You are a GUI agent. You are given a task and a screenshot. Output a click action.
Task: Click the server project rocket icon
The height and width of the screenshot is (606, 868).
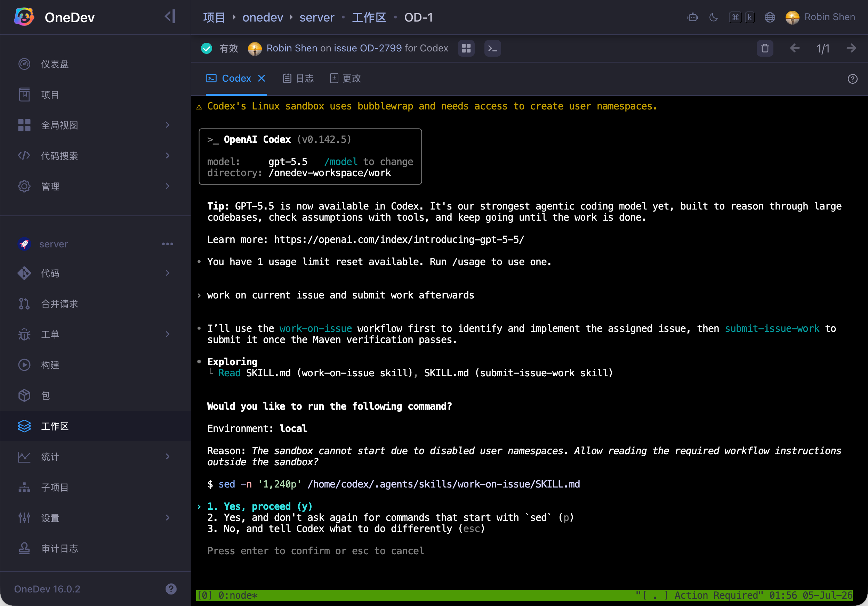click(24, 244)
